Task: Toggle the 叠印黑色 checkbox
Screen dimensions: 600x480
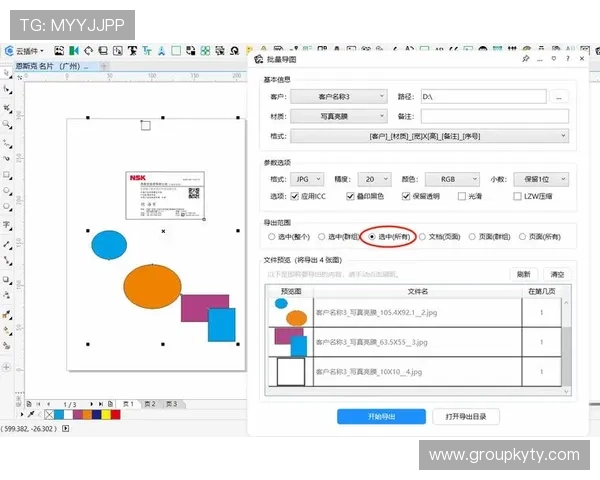Action: 350,196
